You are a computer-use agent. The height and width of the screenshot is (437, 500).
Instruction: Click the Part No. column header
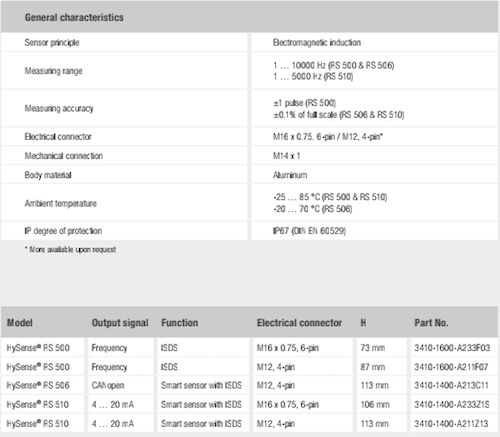click(431, 323)
